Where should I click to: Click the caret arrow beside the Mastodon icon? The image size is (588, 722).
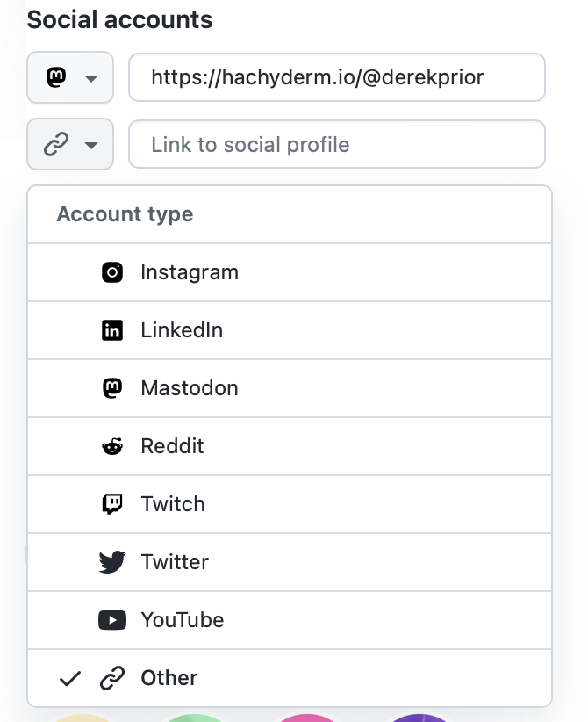tap(91, 78)
